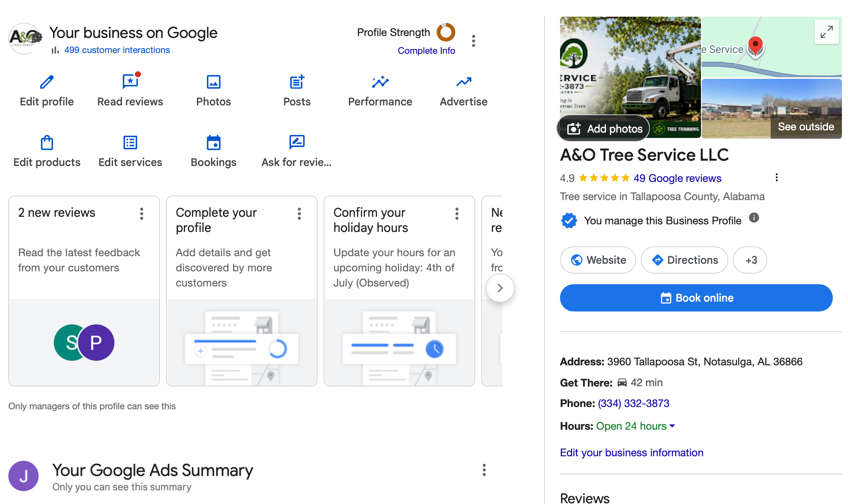848x504 pixels.
Task: Click the info icon beside Business Profile
Action: point(754,218)
